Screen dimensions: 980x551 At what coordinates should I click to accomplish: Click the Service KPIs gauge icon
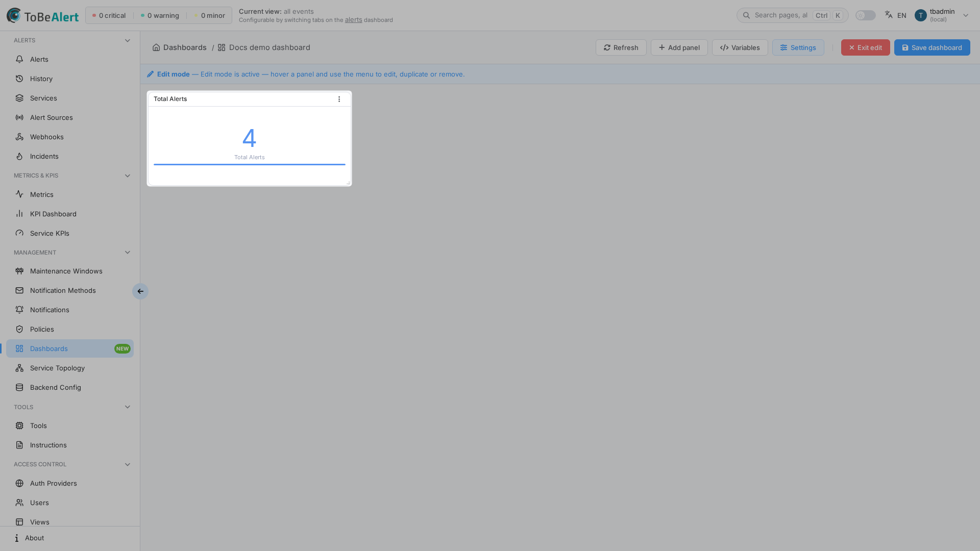19,233
